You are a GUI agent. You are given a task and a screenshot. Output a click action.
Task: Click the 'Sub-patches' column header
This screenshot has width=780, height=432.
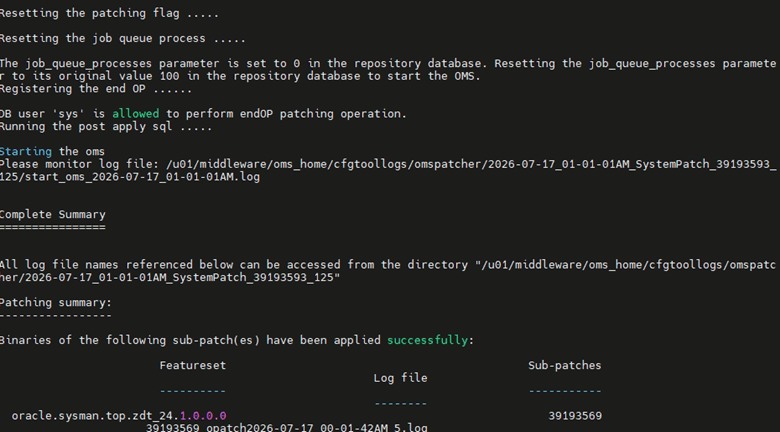[x=565, y=365]
